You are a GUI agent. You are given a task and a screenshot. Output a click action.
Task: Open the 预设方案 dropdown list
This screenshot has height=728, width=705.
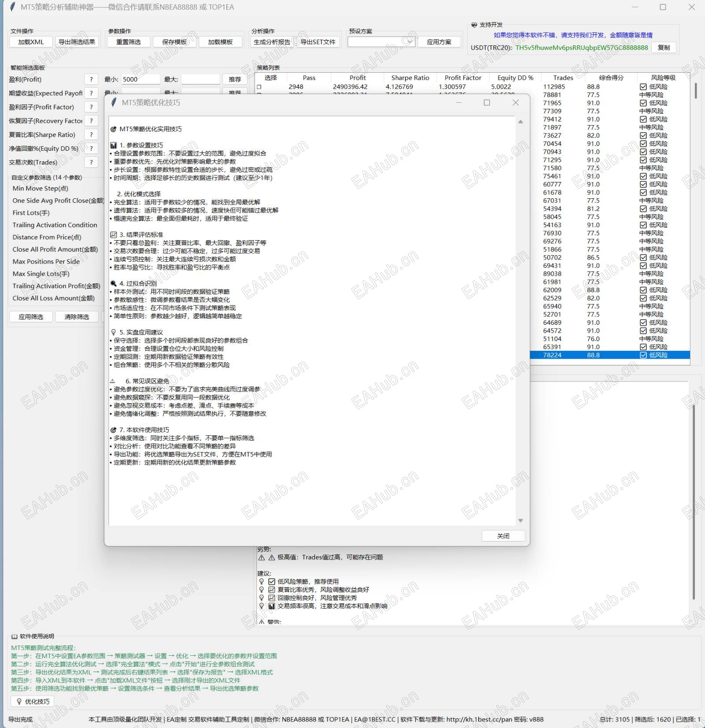tap(409, 42)
